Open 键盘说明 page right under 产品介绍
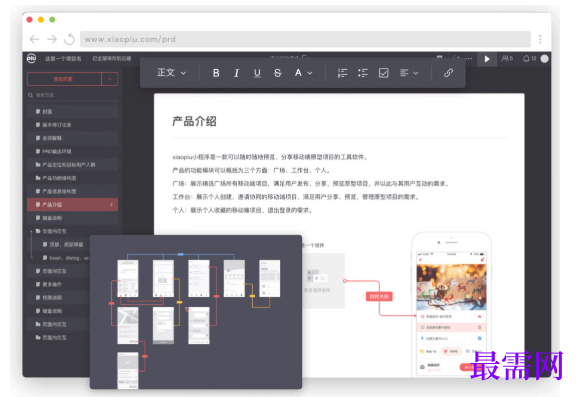Viewport: 582px width, 397px height. (72, 218)
